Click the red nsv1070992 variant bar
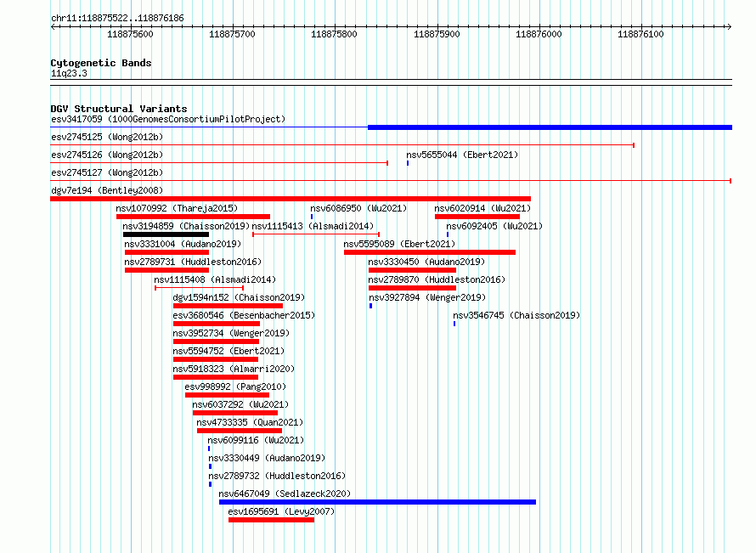This screenshot has width=756, height=553. 194,217
